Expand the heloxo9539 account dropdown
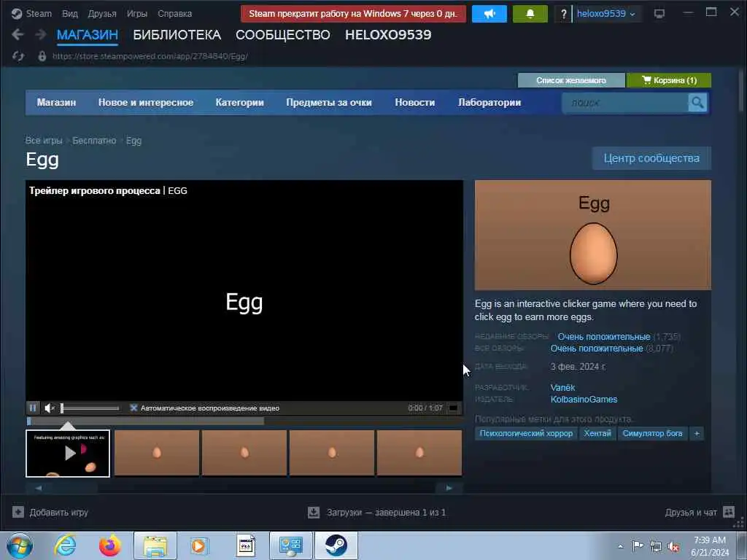747x560 pixels. [606, 14]
